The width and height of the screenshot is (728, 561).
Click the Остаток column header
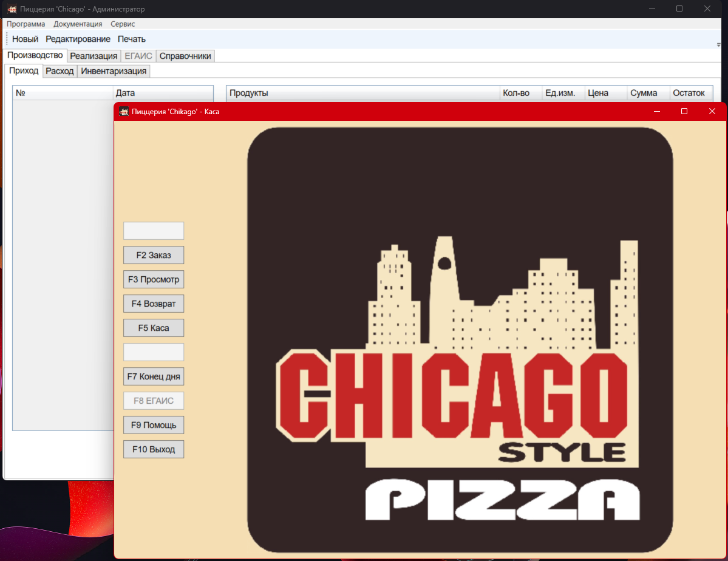coord(692,93)
